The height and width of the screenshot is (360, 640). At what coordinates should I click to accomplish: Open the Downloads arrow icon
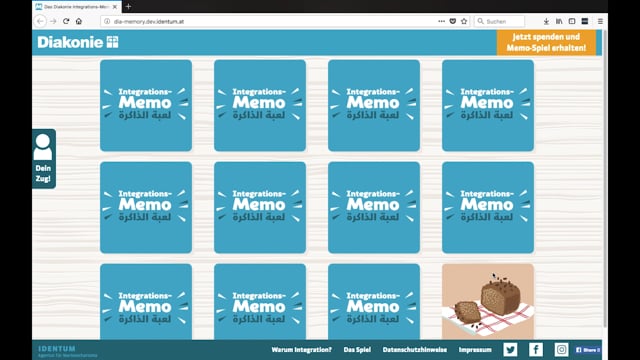point(546,21)
